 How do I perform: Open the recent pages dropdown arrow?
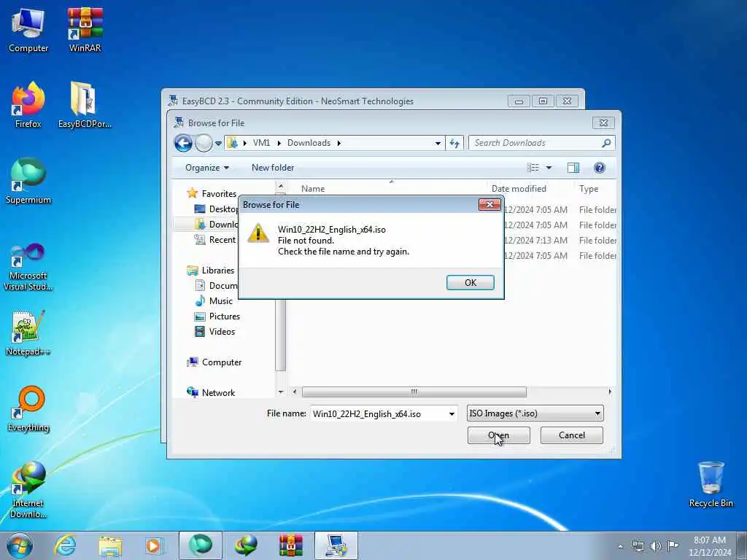tap(218, 143)
